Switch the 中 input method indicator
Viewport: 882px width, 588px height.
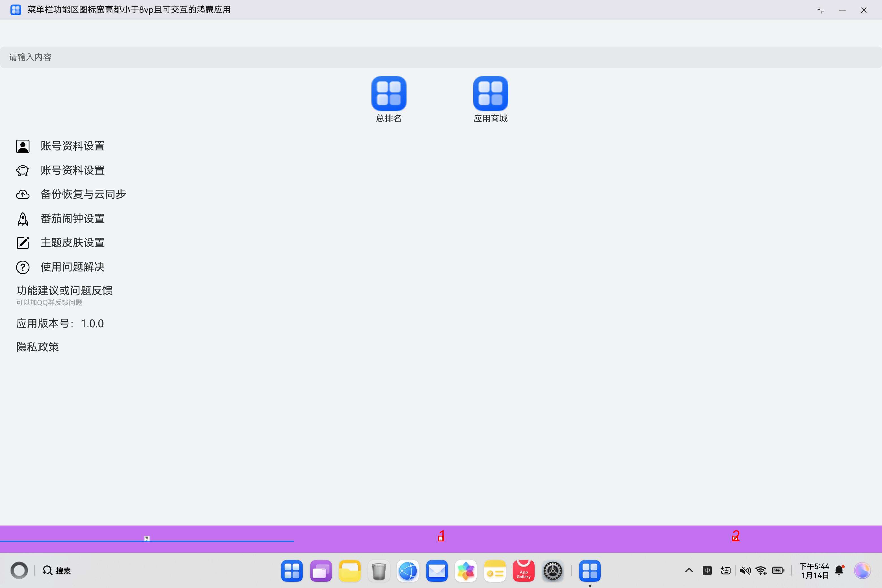[x=707, y=571]
